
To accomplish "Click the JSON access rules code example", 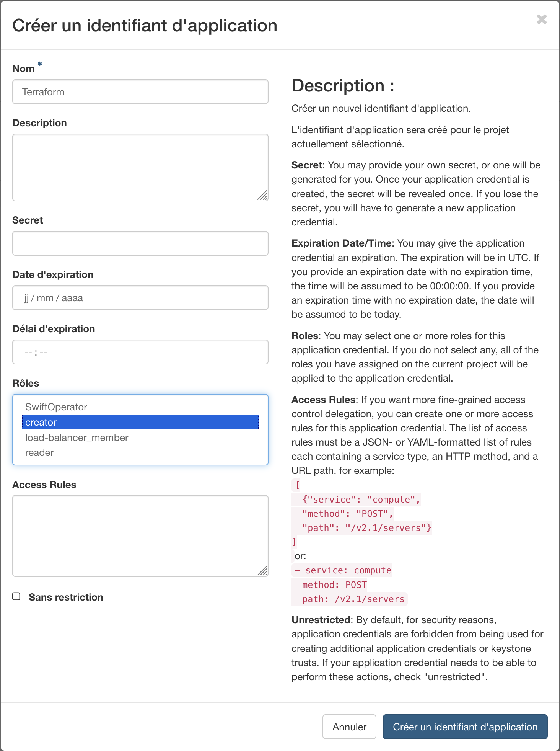I will tap(361, 514).
